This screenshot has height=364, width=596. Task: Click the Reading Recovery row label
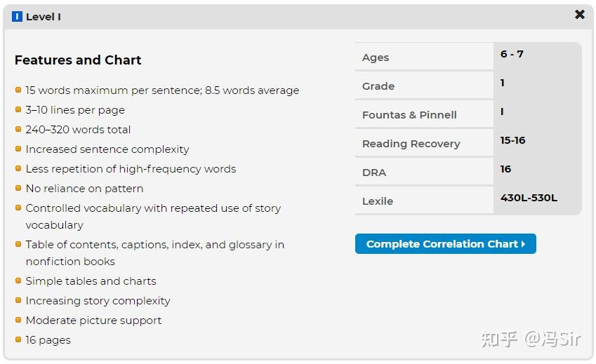coord(411,144)
